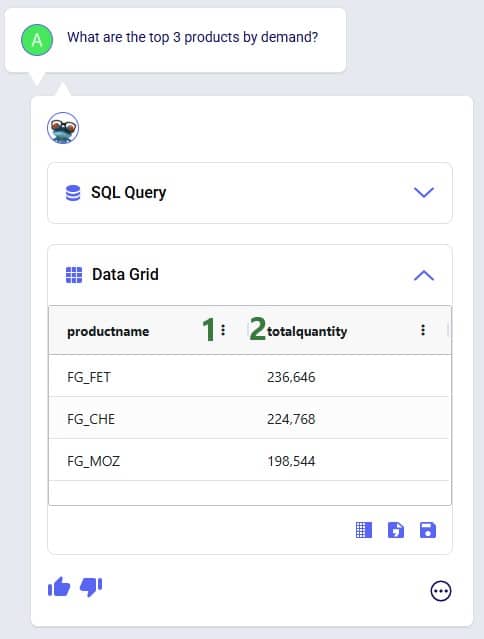Collapse the Data Grid section chevron
Screen dimensions: 484x639
[x=424, y=275]
